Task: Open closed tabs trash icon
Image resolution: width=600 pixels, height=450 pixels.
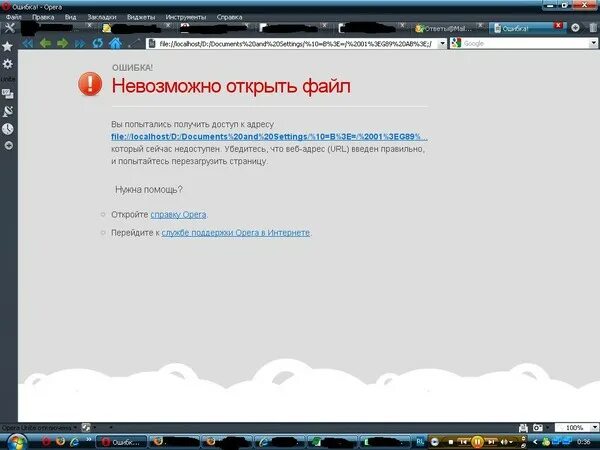Action: [593, 28]
